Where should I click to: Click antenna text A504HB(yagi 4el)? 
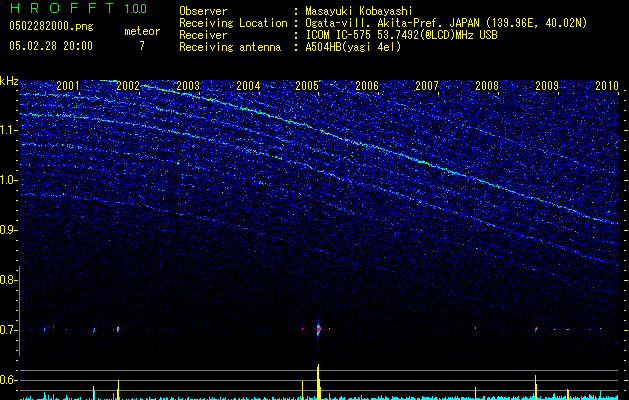pos(353,47)
